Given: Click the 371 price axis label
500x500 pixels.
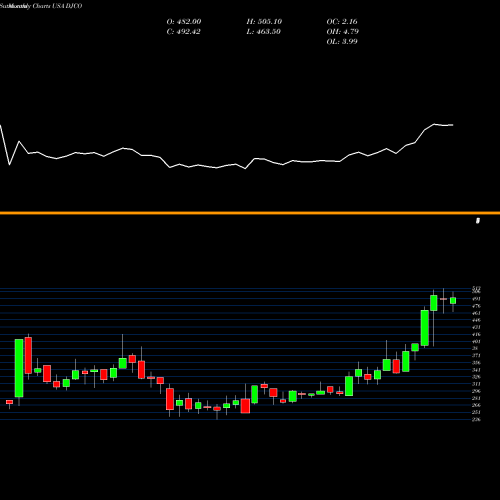Looking at the screenshot, I should point(476,356).
